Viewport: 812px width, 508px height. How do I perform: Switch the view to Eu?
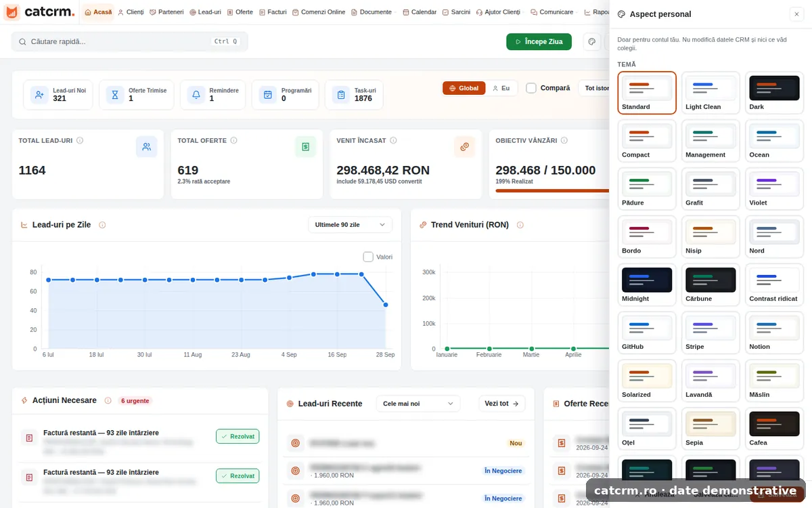[501, 88]
